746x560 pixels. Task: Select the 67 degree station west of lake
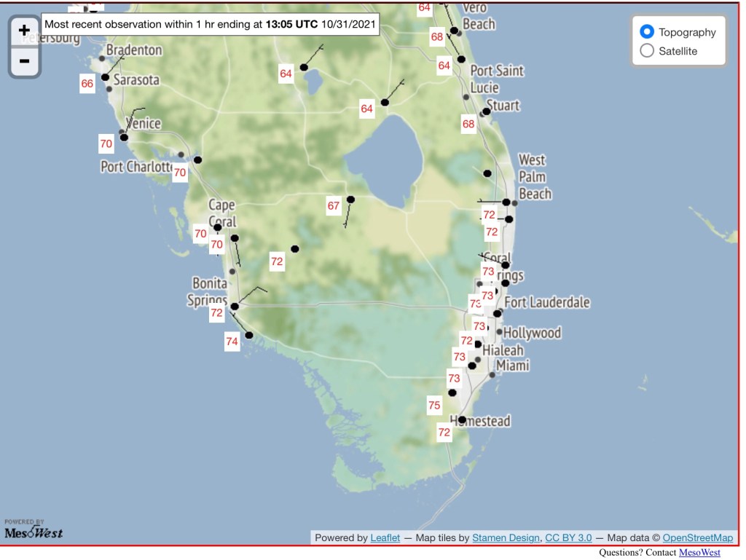tap(350, 199)
